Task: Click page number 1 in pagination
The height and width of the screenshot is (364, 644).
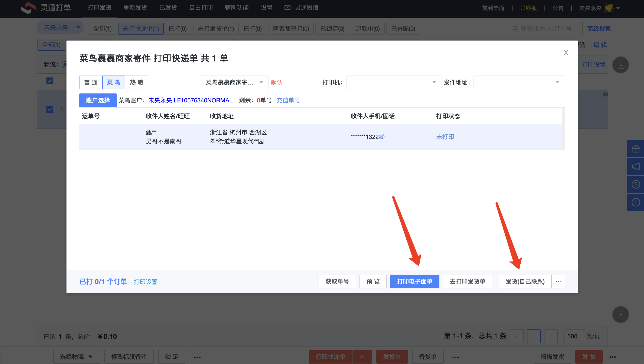Action: click(x=534, y=336)
